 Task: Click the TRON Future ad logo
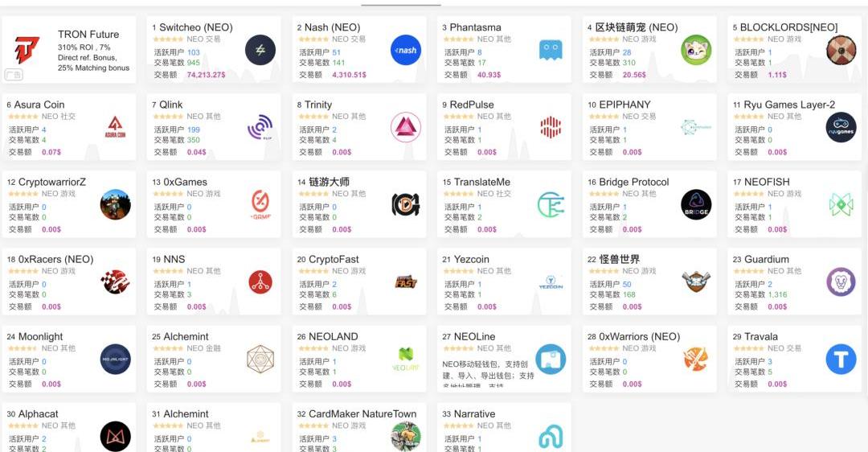point(27,50)
